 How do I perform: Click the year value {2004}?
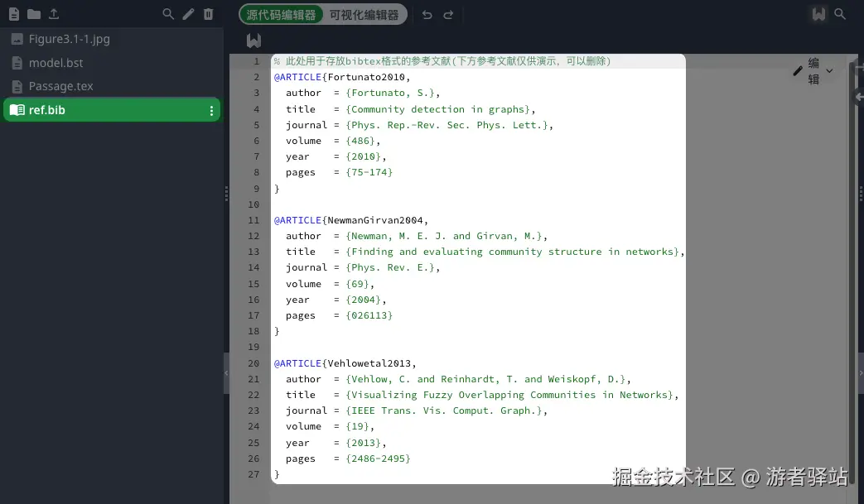click(363, 300)
